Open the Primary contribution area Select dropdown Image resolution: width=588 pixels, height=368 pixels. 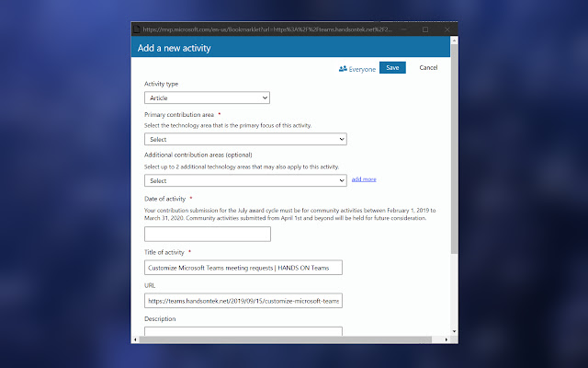point(245,139)
